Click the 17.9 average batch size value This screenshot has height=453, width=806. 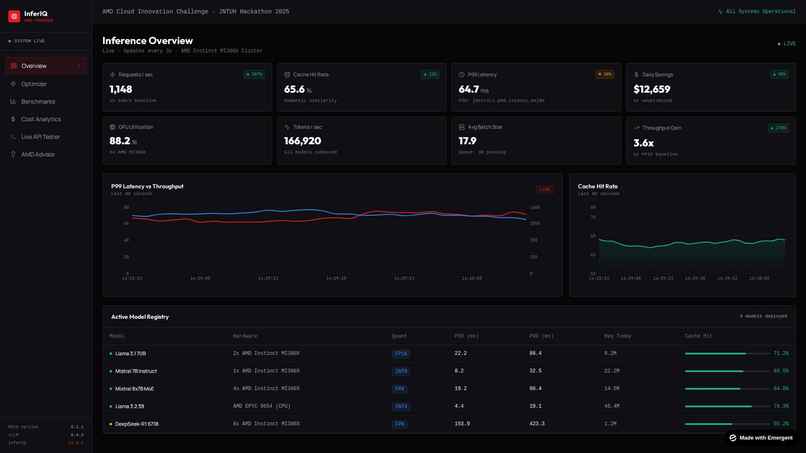(x=467, y=141)
